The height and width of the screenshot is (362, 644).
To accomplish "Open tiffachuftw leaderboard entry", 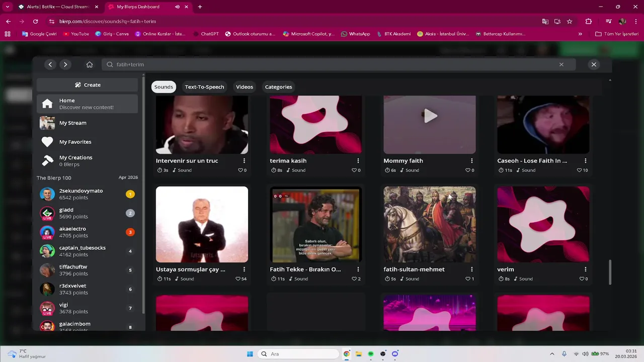I will pyautogui.click(x=88, y=270).
